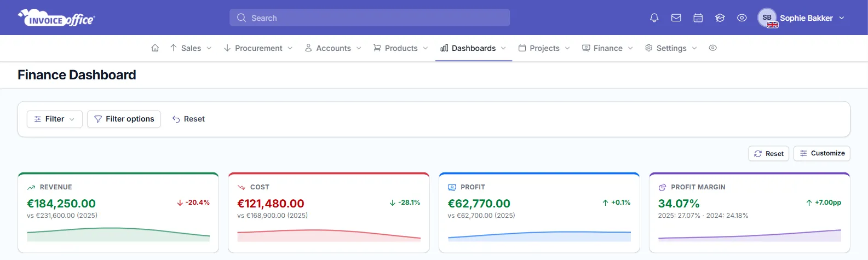The width and height of the screenshot is (868, 260).
Task: Click the '2025: 27.07% · 2024: 24.18%' text
Action: [x=703, y=216]
